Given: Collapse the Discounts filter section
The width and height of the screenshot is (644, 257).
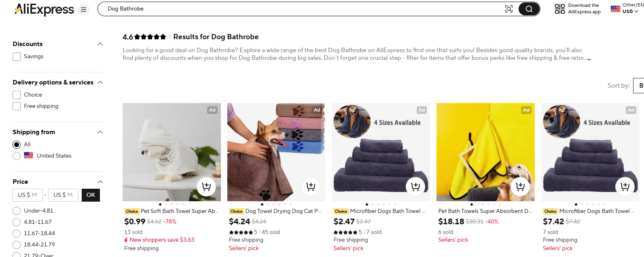Looking at the screenshot, I should click(x=100, y=44).
